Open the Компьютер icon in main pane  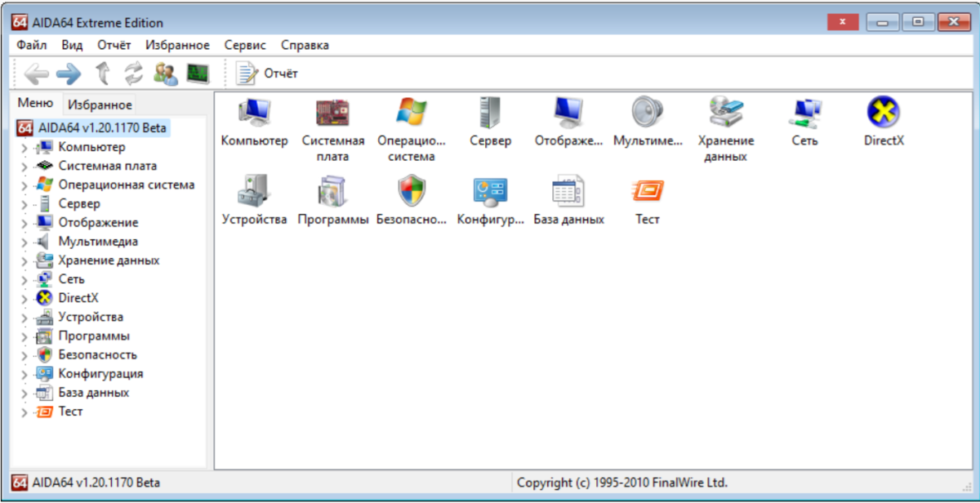point(254,112)
